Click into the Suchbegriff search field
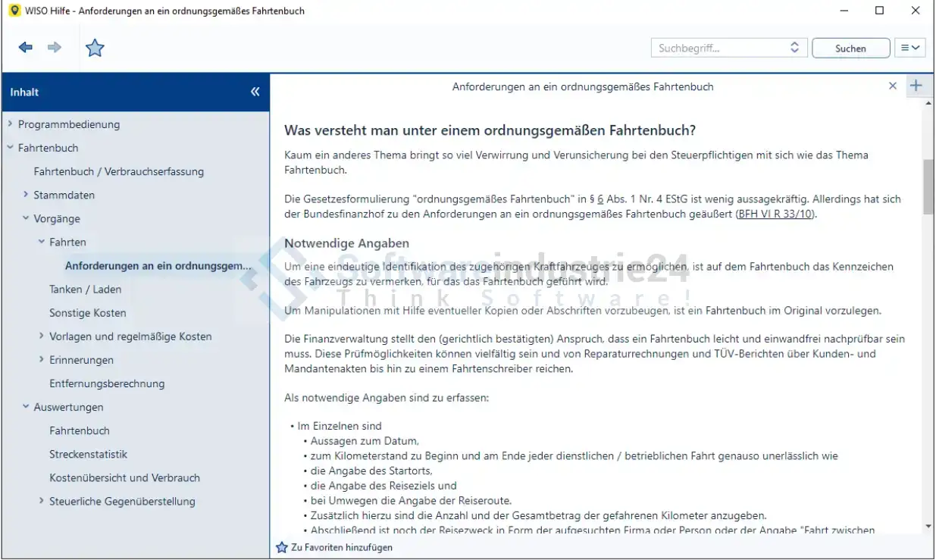This screenshot has height=560, width=936. pos(720,48)
